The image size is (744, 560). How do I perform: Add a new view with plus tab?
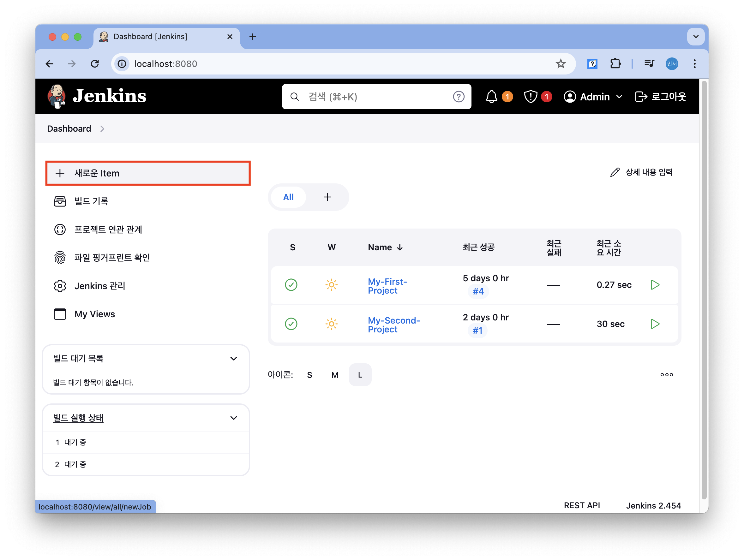327,197
